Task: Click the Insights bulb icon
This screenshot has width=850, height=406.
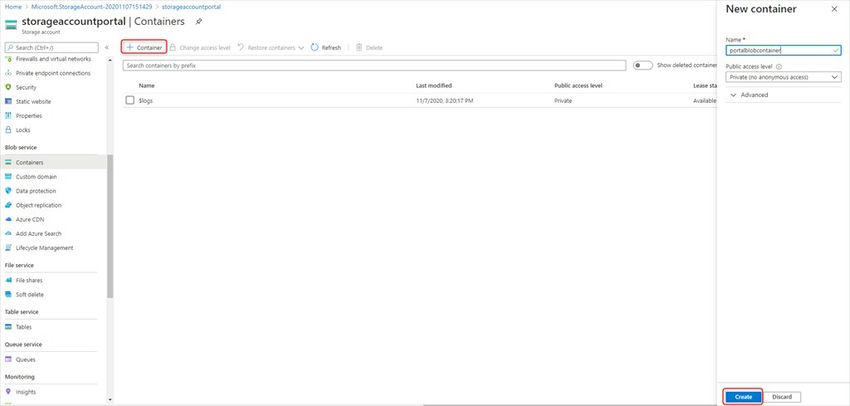Action: pyautogui.click(x=8, y=391)
